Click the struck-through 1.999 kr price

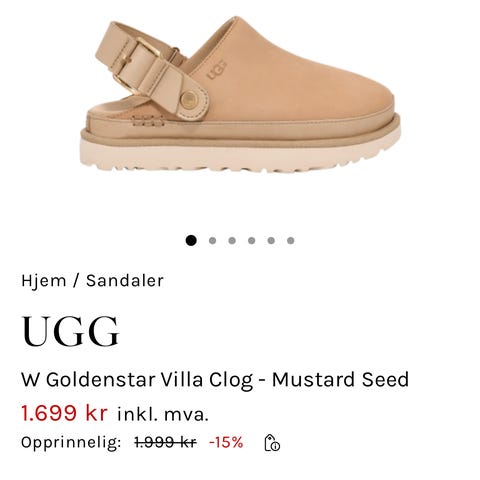pyautogui.click(x=165, y=443)
